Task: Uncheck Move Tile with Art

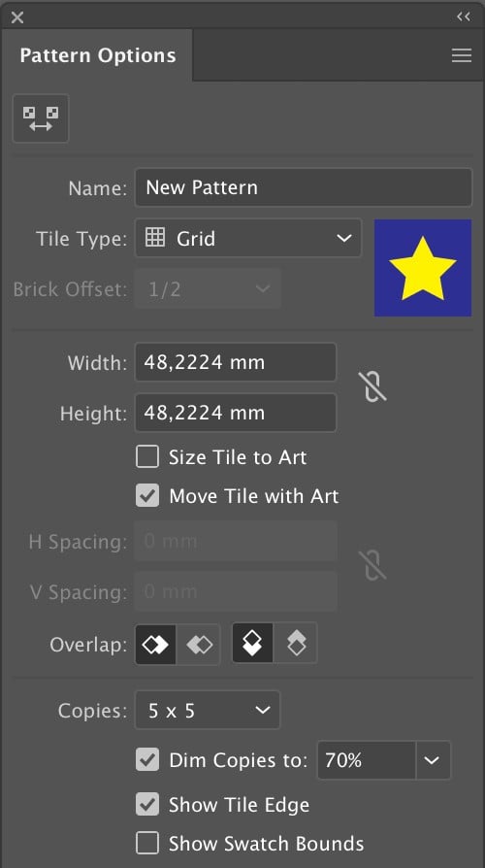Action: coord(147,495)
